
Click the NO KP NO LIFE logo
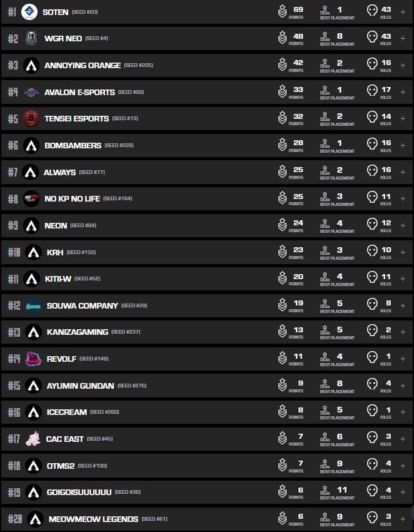(31, 198)
